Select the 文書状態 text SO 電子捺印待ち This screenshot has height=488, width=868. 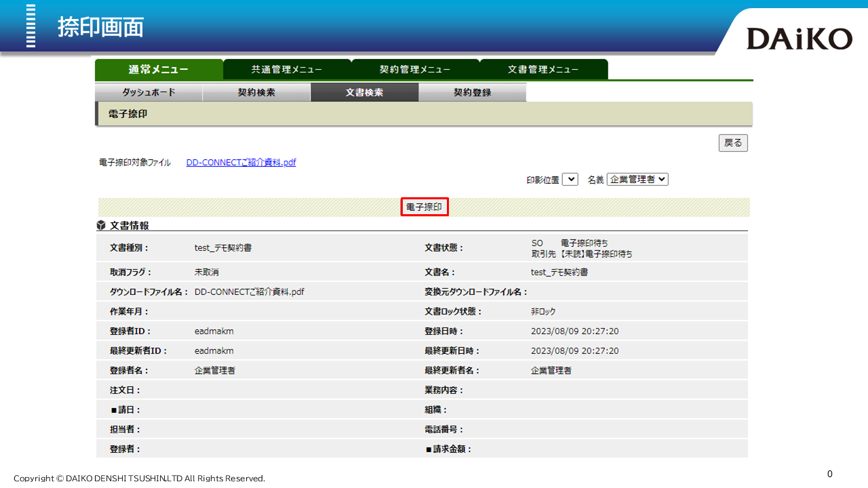(x=570, y=243)
